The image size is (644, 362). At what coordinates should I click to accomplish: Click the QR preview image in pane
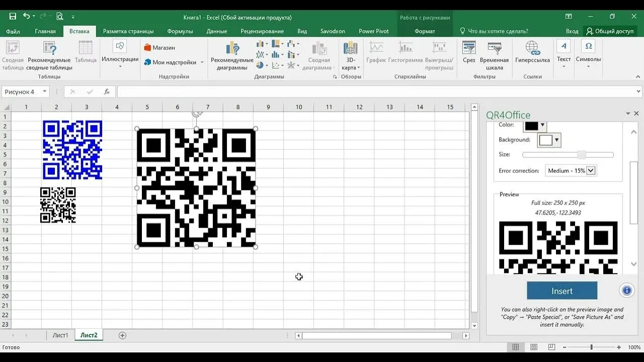pos(558,247)
